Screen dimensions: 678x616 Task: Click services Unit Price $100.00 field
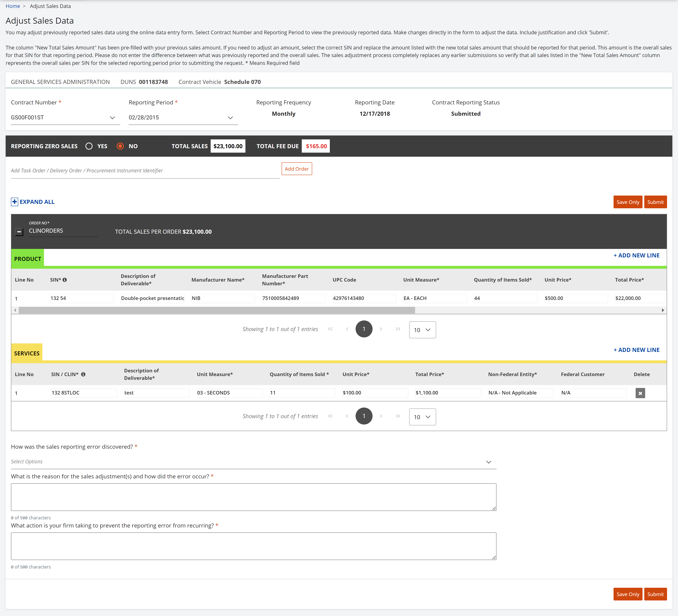tap(375, 393)
